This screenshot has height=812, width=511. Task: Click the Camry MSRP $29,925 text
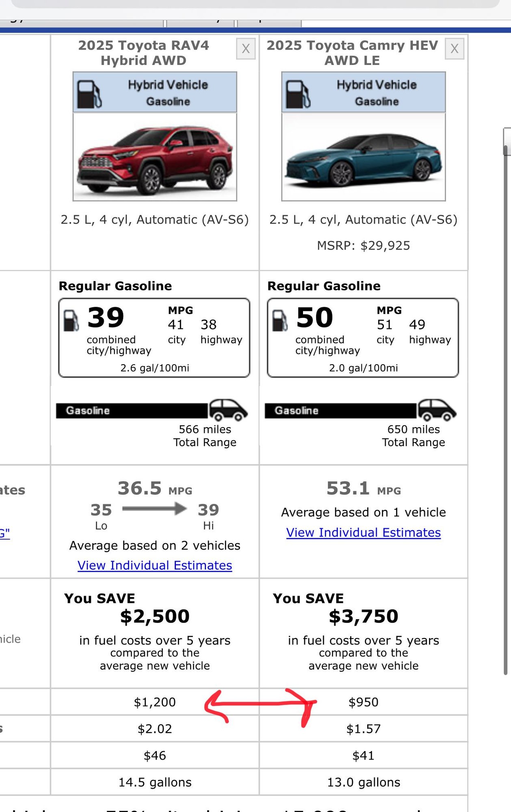(364, 246)
